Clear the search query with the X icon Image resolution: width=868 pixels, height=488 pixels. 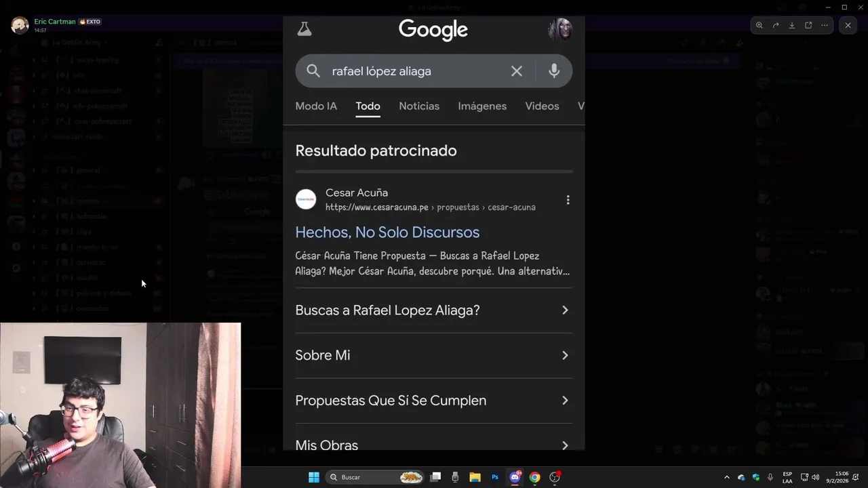pos(517,70)
